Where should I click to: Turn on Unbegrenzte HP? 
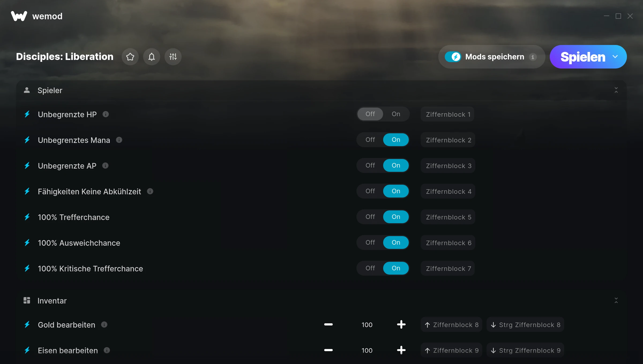pyautogui.click(x=396, y=114)
